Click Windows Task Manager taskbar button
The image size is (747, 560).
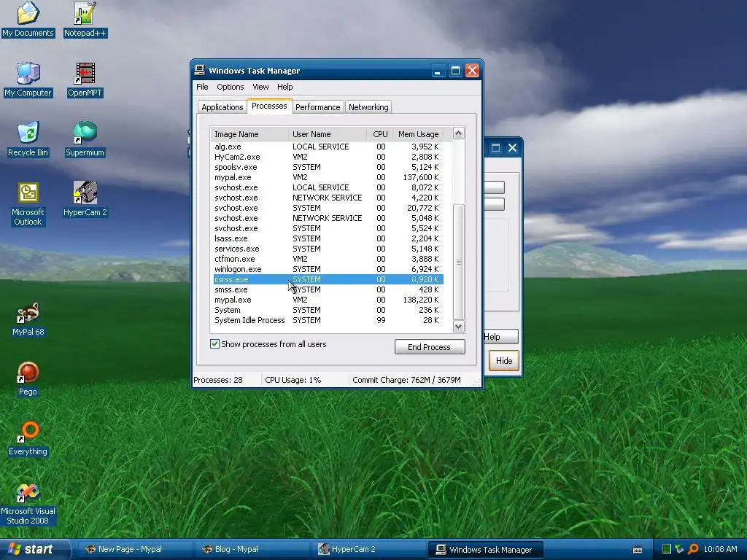[x=485, y=549]
